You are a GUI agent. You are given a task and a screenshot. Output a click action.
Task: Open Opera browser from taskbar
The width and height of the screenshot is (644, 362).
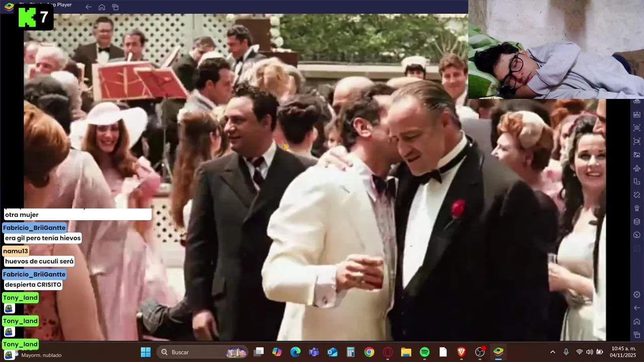coord(388,352)
